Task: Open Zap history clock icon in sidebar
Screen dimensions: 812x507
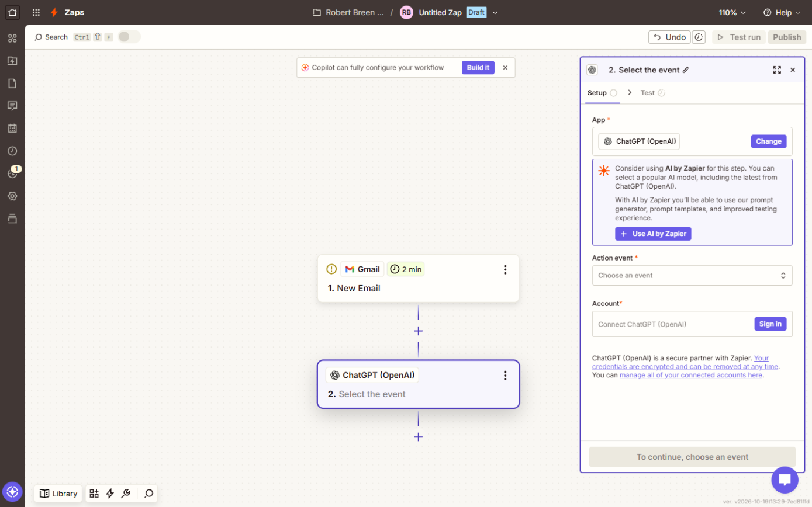Action: coord(12,151)
